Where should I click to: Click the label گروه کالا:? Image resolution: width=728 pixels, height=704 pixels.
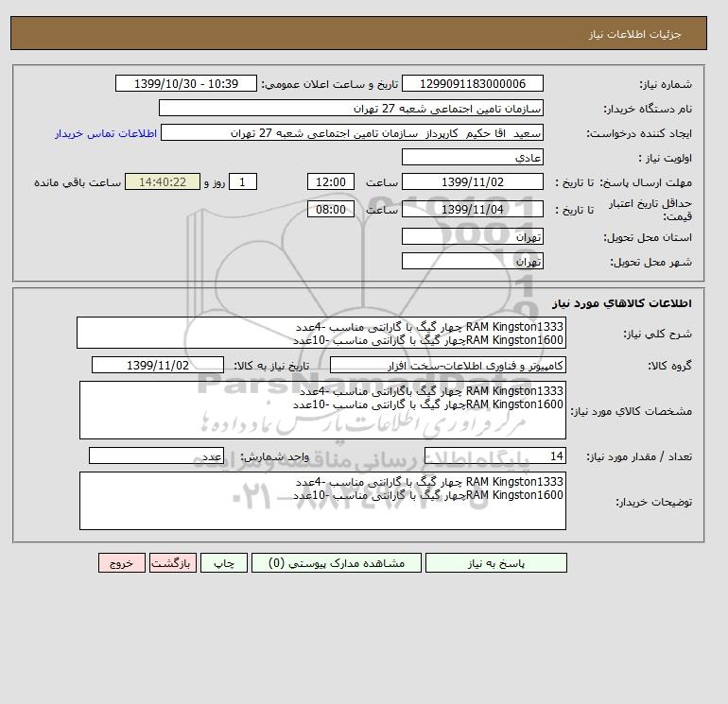pos(669,366)
